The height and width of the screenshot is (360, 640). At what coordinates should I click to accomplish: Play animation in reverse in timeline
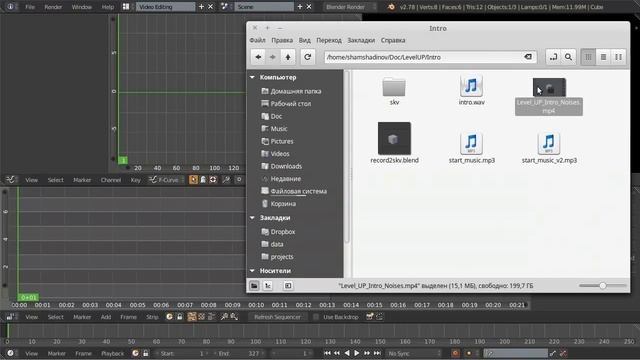pyautogui.click(x=347, y=353)
